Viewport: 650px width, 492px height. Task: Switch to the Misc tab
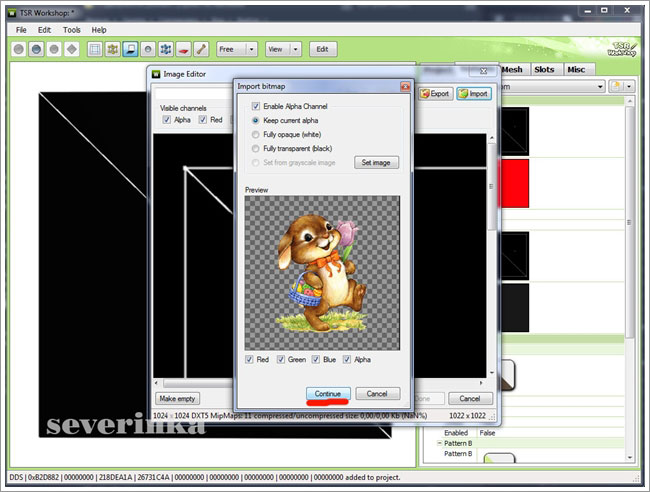coord(577,69)
